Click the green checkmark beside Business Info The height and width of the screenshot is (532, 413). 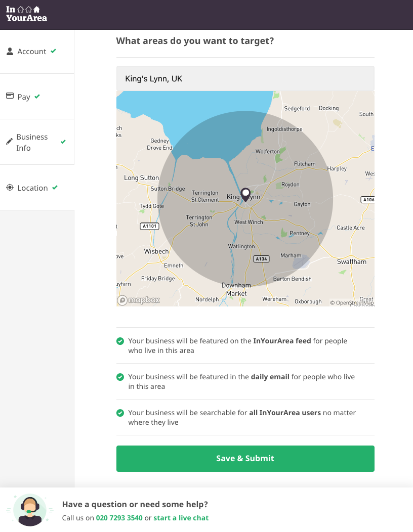coord(63,142)
